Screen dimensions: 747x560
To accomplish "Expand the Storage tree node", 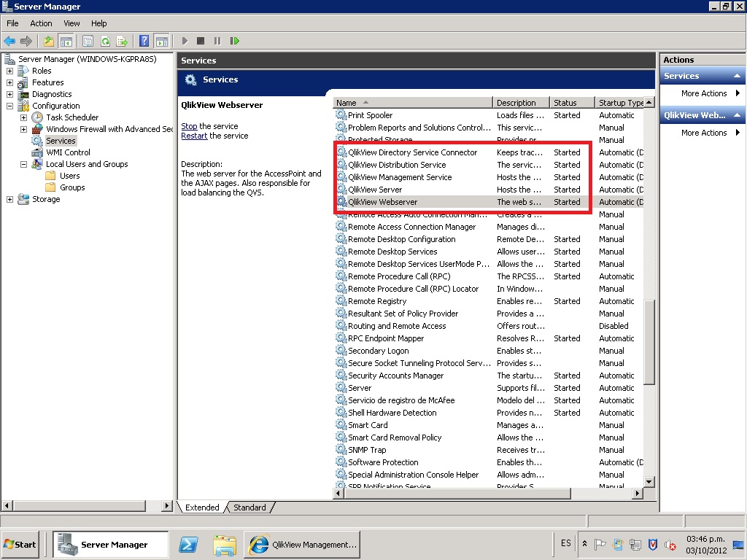I will pos(9,199).
